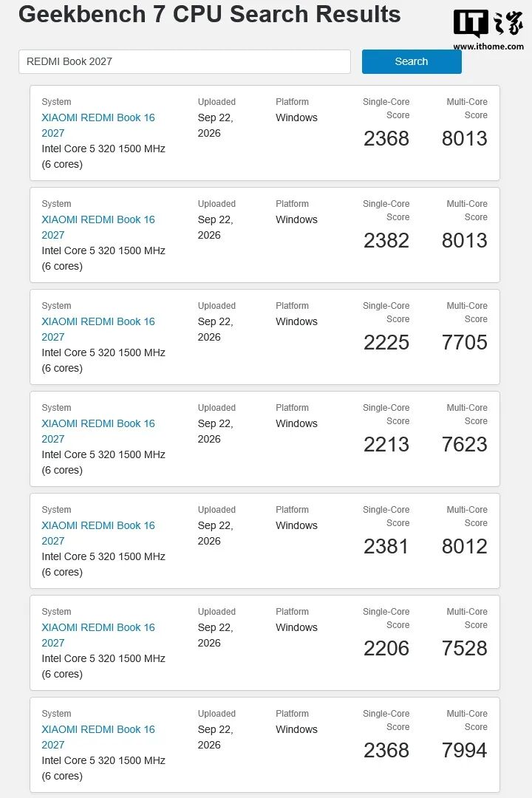
Task: Open XIAOMI REDMI Book link scoring 2382
Action: (98, 227)
